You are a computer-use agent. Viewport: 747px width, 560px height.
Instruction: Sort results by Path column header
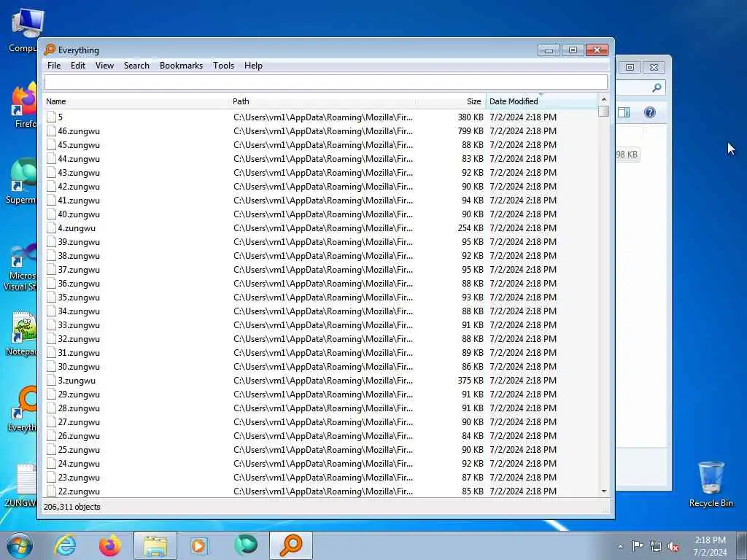click(x=323, y=101)
